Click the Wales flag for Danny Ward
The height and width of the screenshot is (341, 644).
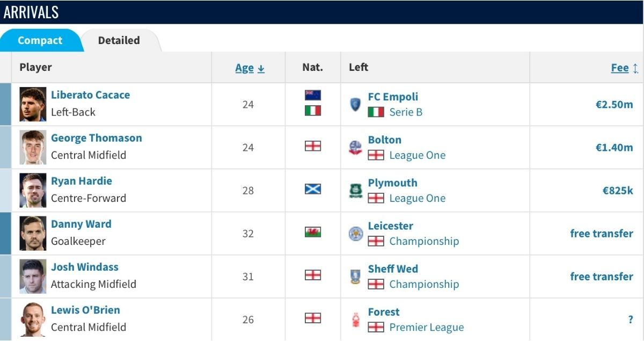pos(313,232)
